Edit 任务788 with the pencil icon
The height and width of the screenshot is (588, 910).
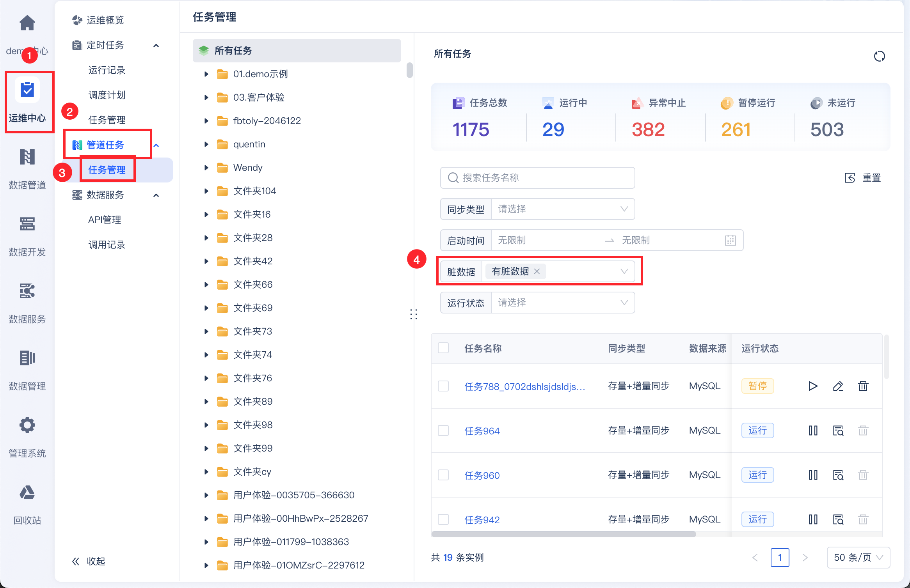tap(838, 386)
